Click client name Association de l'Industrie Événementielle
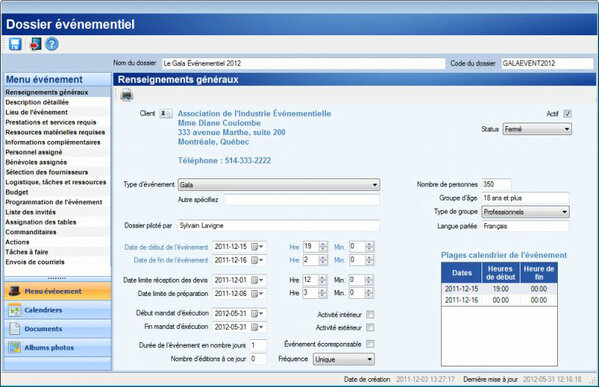 coord(254,113)
